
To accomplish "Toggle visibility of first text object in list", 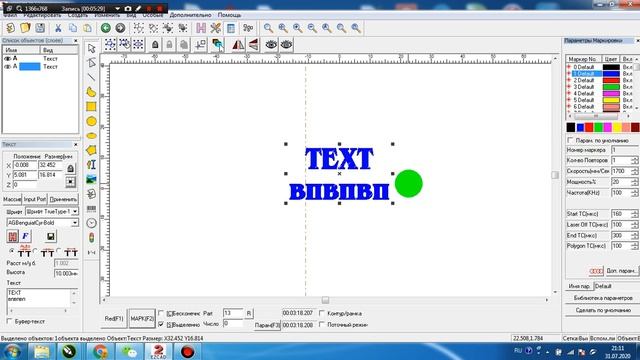I will [7, 59].
